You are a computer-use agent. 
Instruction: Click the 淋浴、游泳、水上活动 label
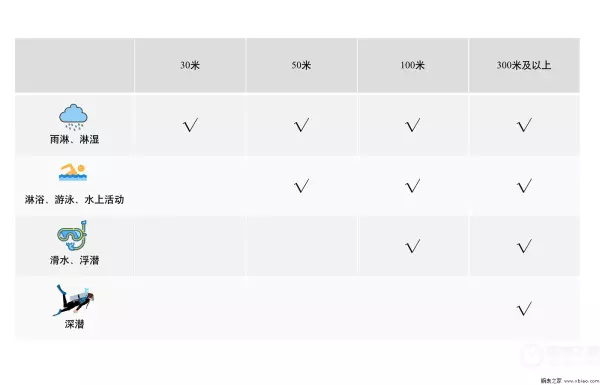(74, 199)
